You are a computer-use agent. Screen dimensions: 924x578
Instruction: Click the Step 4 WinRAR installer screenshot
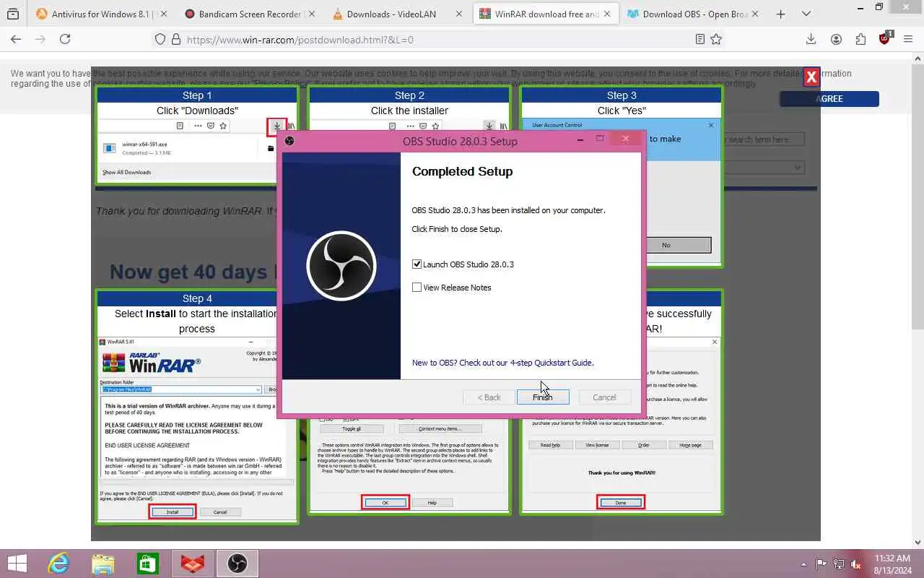click(196, 428)
